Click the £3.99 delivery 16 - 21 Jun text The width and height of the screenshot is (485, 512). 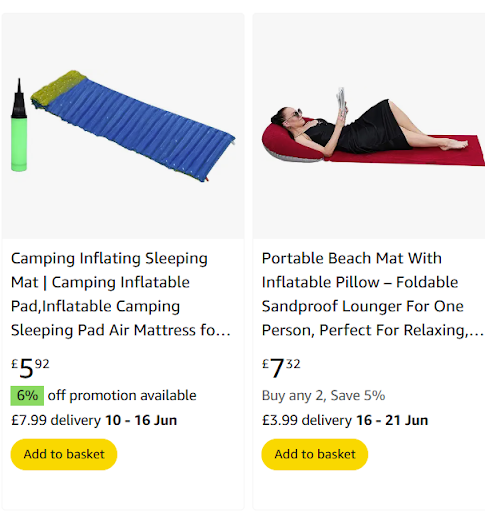point(345,420)
